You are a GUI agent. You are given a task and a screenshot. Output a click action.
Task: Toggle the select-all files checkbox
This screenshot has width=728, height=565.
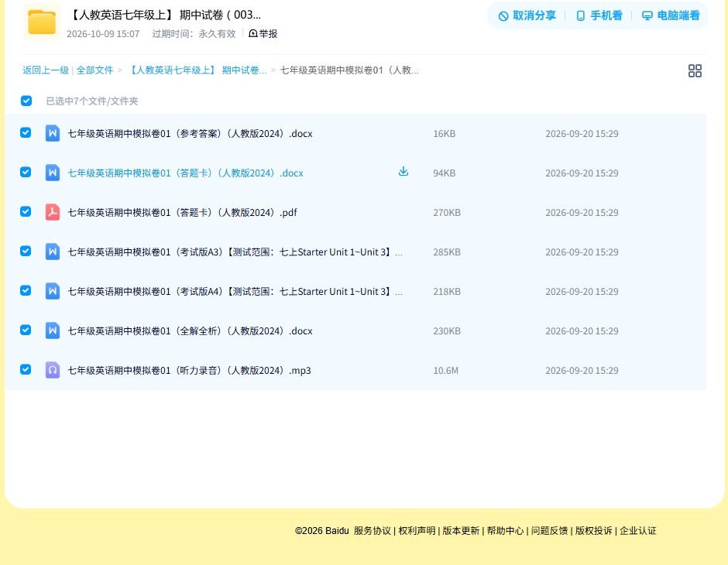click(26, 101)
